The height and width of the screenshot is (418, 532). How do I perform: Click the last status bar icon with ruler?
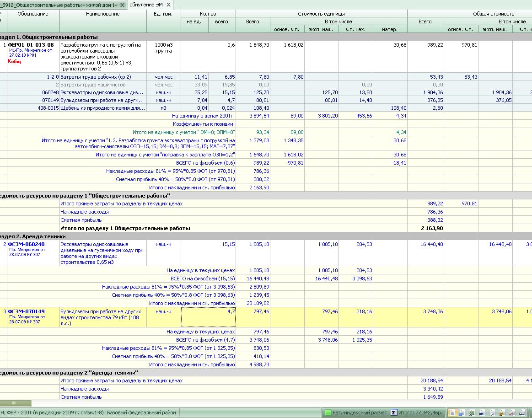pyautogui.click(x=522, y=413)
